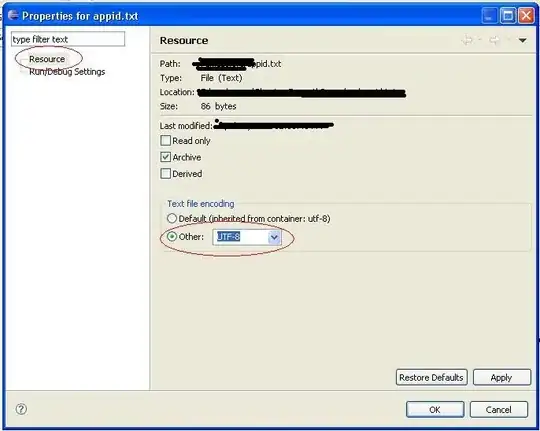Select the Other encoding radio button

(172, 237)
